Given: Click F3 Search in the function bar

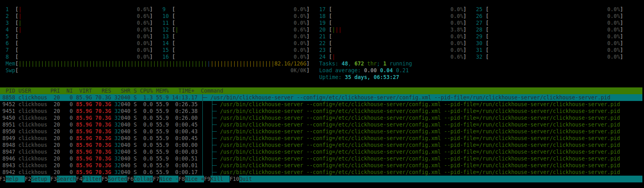Looking at the screenshot, I should pyautogui.click(x=63, y=179).
